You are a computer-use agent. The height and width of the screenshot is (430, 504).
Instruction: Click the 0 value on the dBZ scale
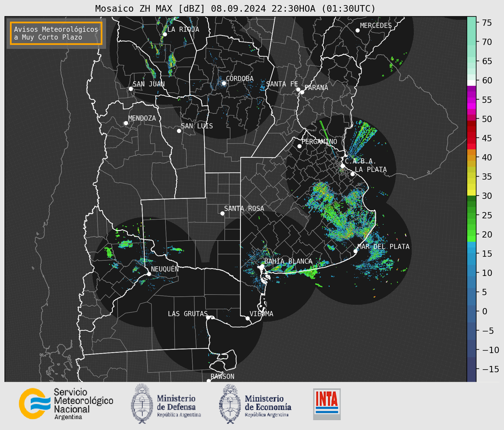coord(484,311)
